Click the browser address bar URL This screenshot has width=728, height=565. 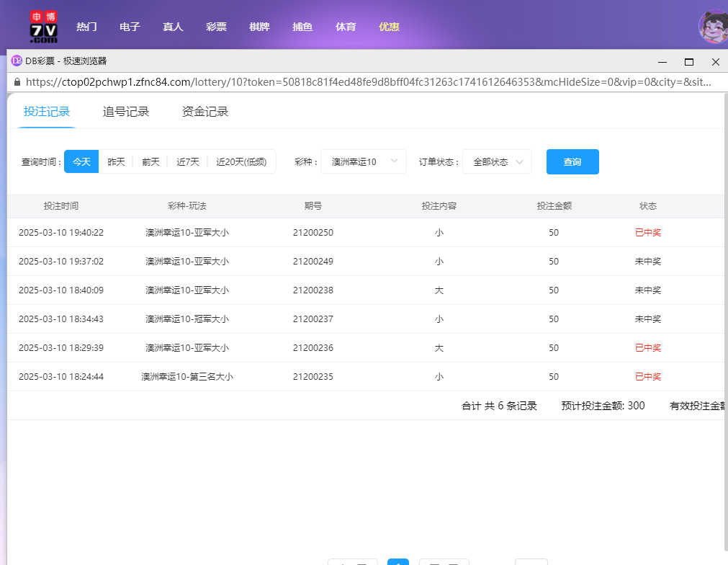[x=360, y=82]
